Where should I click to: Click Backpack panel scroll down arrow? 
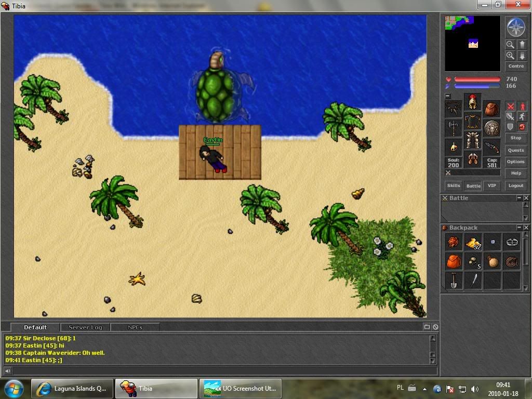pyautogui.click(x=526, y=288)
